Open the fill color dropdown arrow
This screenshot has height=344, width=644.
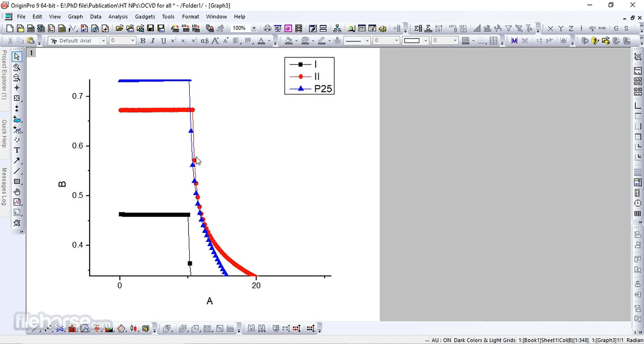pyautogui.click(x=296, y=41)
